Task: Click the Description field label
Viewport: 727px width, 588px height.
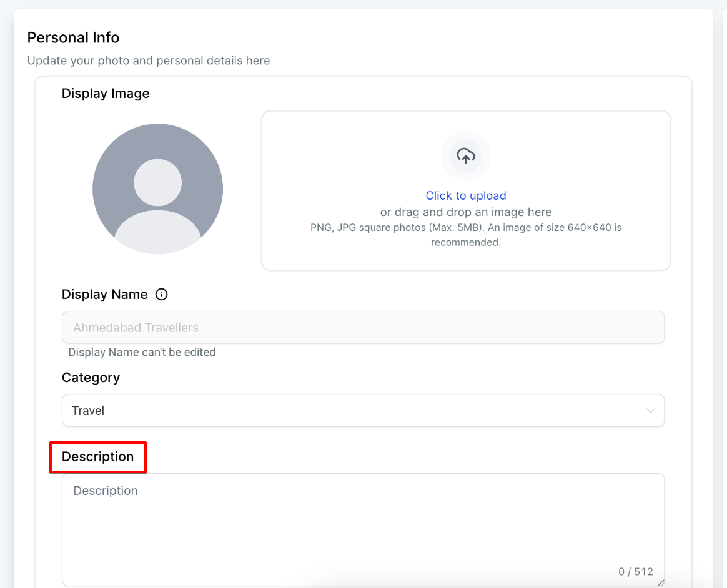Action: (98, 457)
